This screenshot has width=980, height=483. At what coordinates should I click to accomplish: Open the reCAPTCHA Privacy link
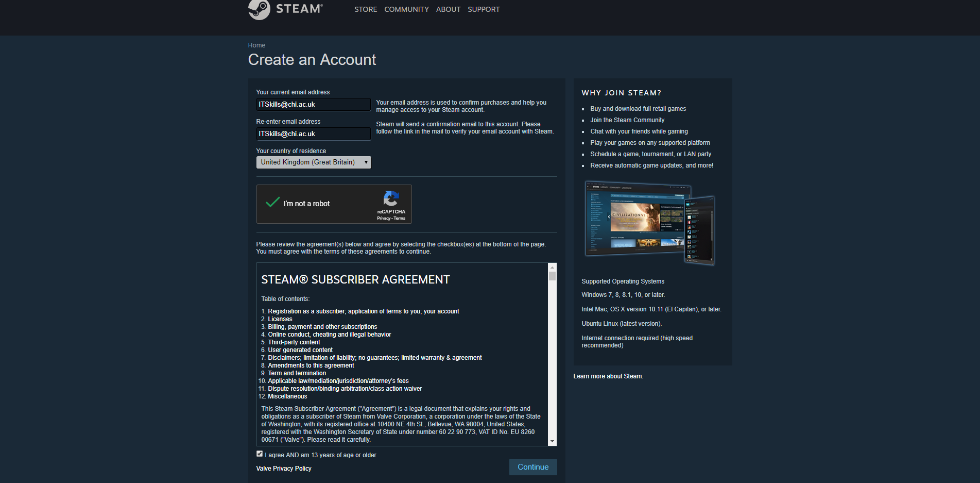[383, 219]
